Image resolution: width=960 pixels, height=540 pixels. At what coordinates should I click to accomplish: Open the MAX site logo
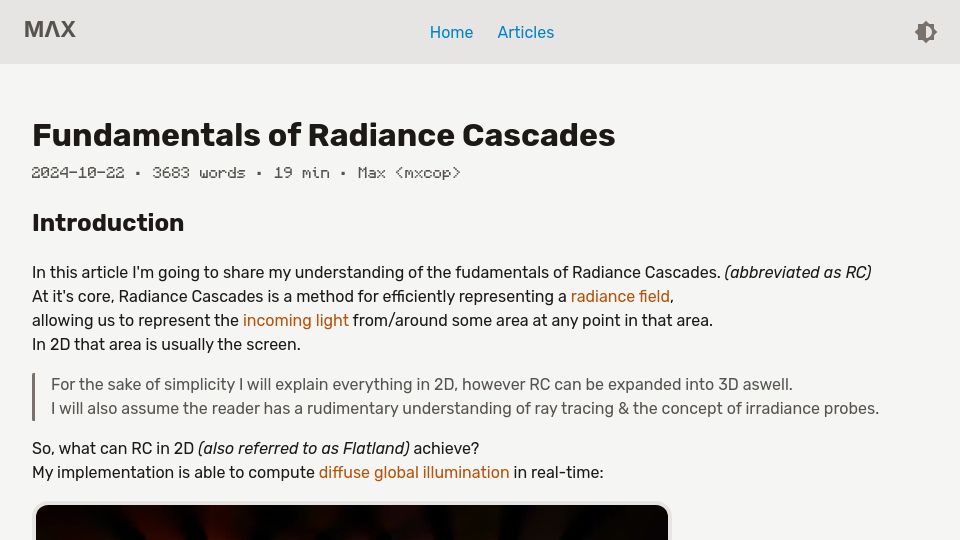click(50, 29)
